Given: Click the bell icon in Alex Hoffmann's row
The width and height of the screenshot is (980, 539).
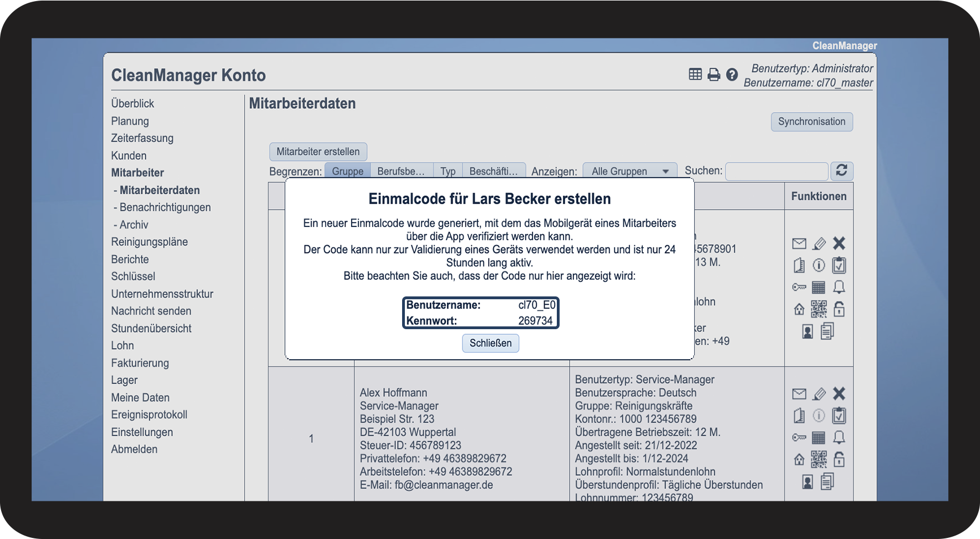Looking at the screenshot, I should [839, 437].
